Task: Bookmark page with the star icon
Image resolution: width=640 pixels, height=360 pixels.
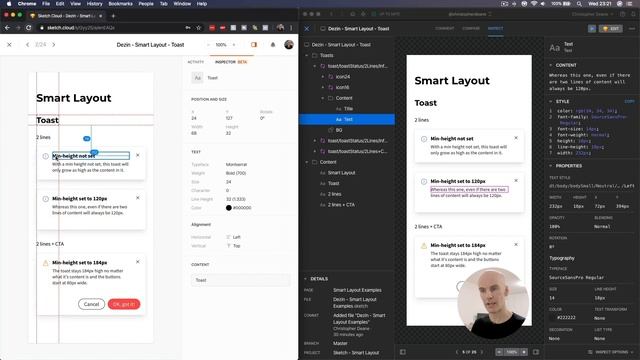Action: point(199,28)
